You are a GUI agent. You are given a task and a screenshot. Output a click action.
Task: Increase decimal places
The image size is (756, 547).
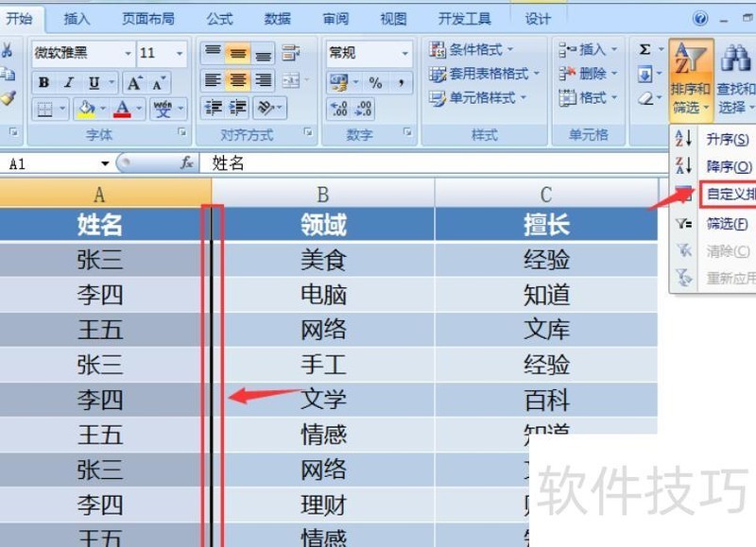point(339,109)
